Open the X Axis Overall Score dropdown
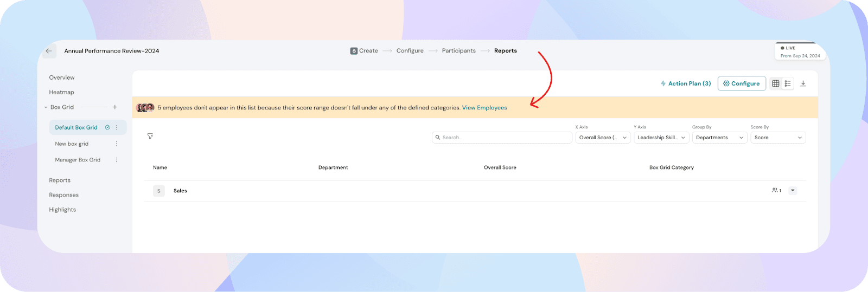 (603, 138)
